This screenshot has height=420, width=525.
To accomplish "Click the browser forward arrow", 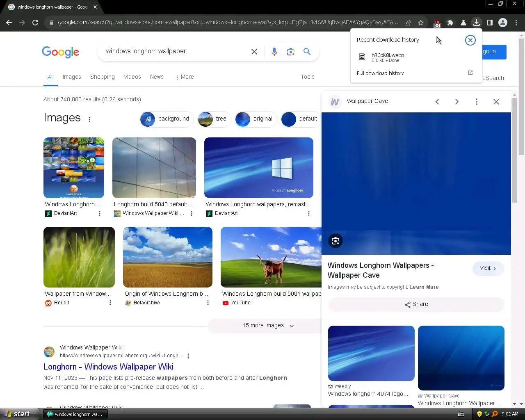I will coord(22,23).
